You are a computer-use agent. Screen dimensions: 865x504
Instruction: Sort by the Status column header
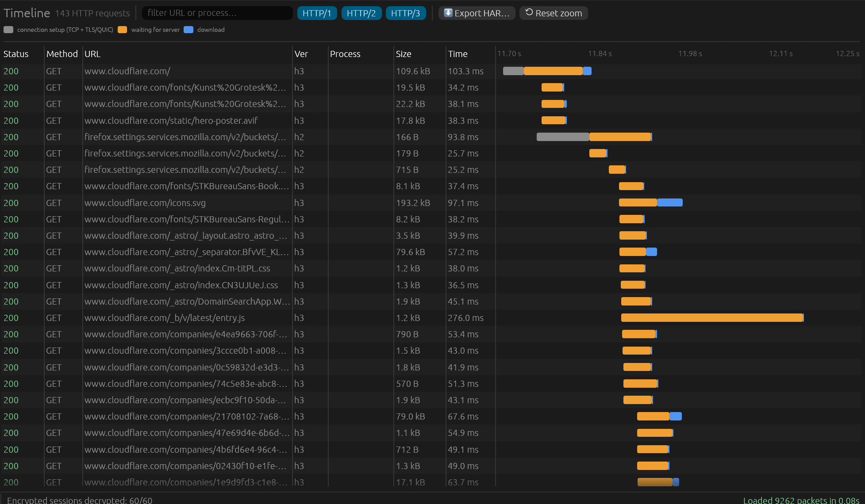pyautogui.click(x=16, y=54)
